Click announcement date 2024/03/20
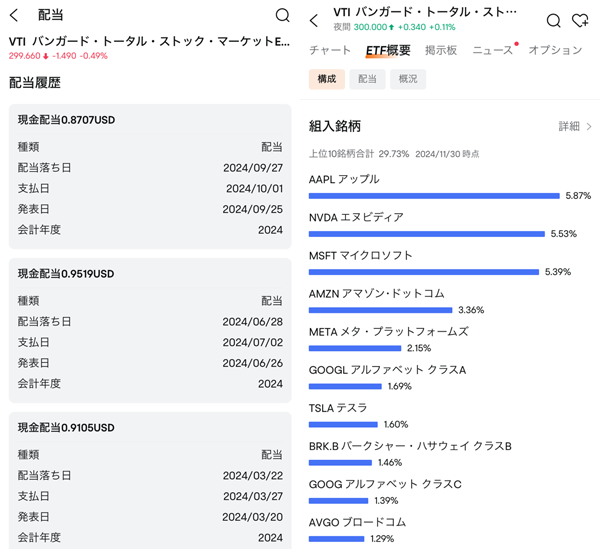 pos(253,517)
